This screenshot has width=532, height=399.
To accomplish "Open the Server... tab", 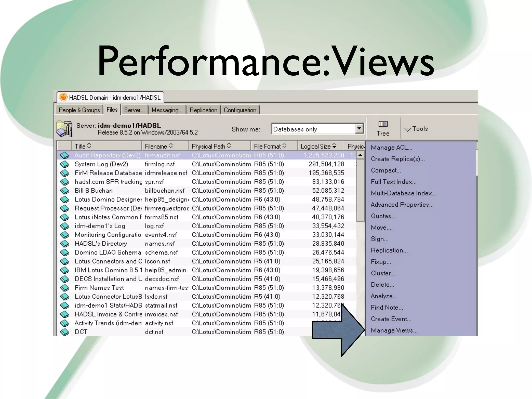I will pyautogui.click(x=134, y=110).
